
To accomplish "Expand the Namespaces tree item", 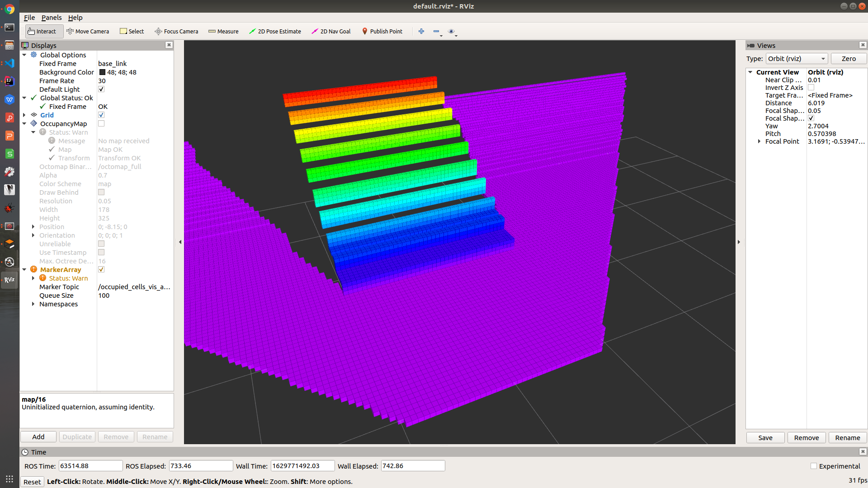I will (33, 304).
